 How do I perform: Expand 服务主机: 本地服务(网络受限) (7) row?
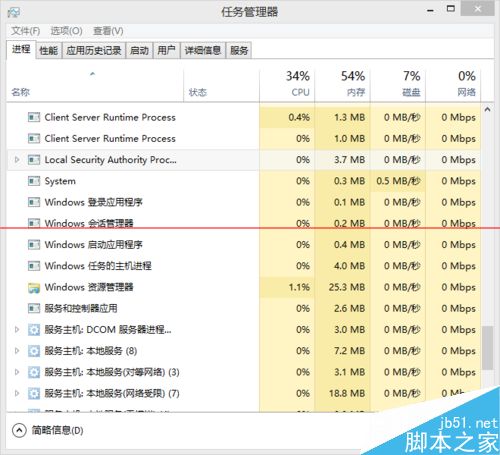[x=17, y=393]
